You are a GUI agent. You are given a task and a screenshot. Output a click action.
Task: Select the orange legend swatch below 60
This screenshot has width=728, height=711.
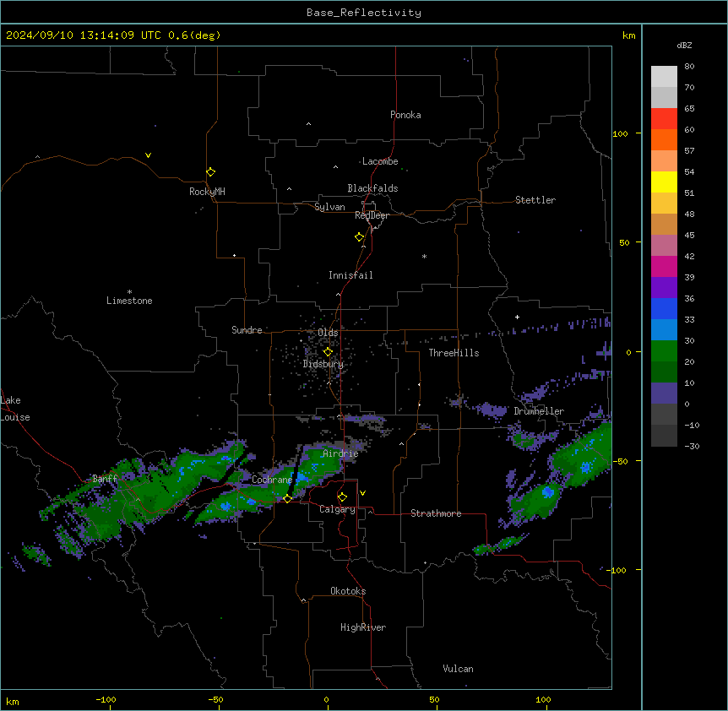(664, 139)
